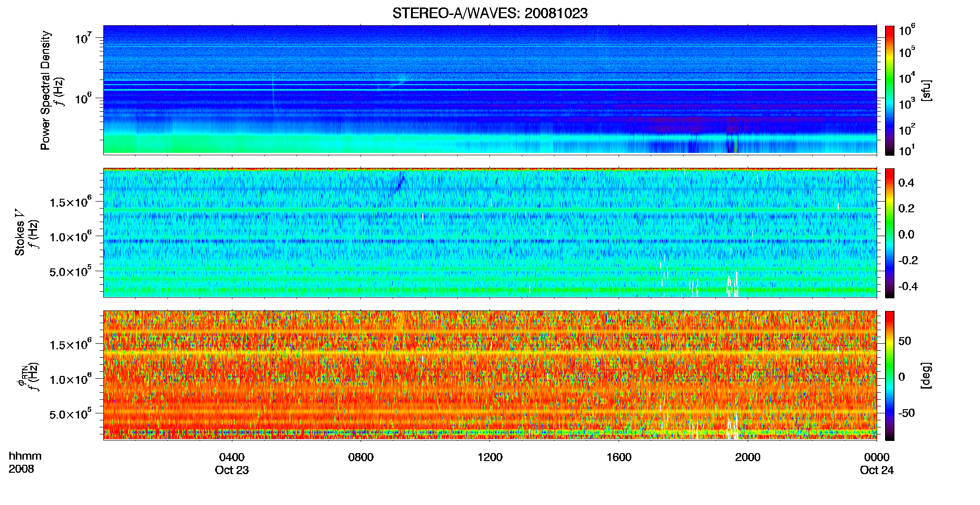Click the 10^4 tick on the sfu colorbar

tap(907, 77)
